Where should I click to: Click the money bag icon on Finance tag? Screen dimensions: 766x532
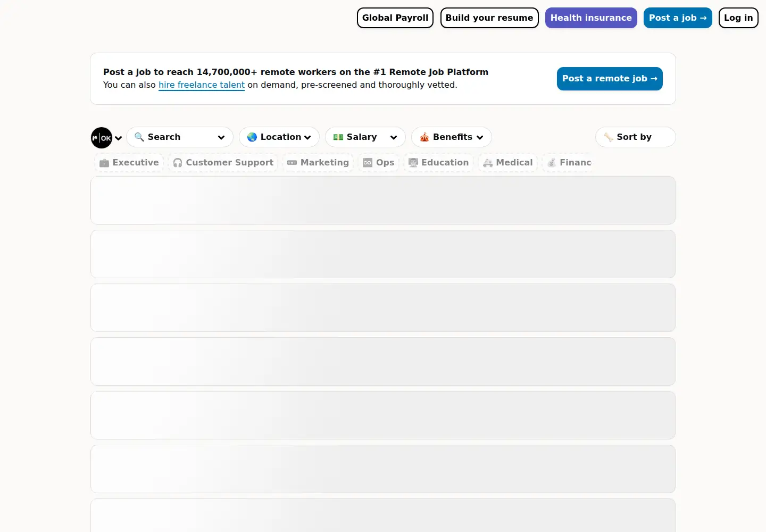[x=552, y=163]
